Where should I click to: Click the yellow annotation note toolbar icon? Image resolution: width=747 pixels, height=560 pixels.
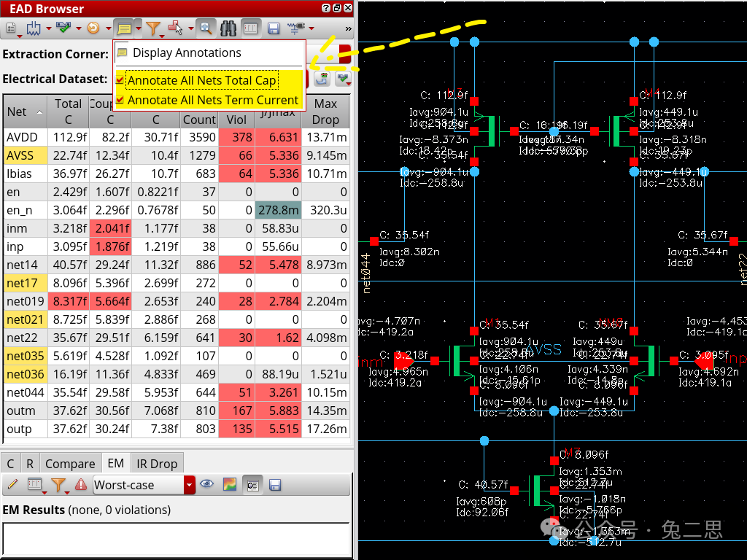coord(123,28)
